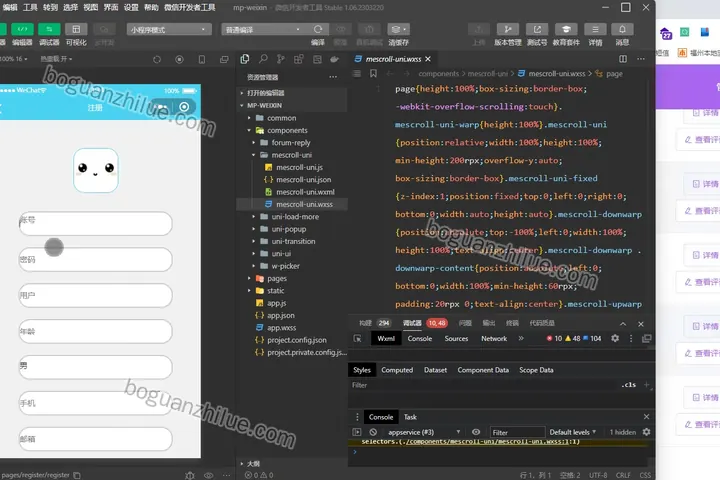Open the education kit icon
The height and width of the screenshot is (480, 720).
[x=566, y=29]
